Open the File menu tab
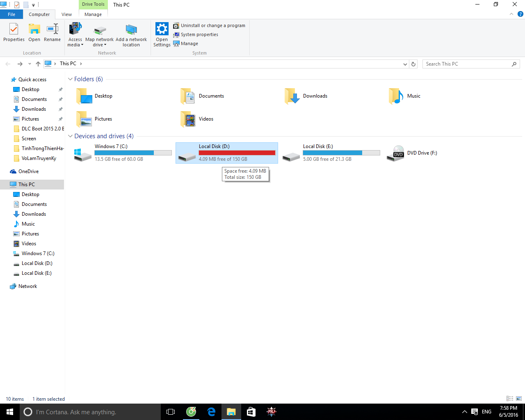 point(11,14)
